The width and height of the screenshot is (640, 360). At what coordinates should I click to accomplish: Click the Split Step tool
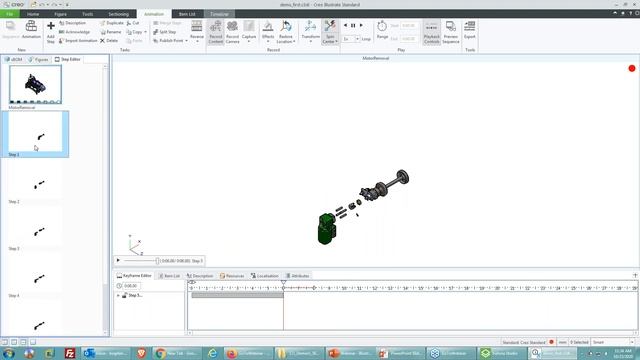(164, 32)
